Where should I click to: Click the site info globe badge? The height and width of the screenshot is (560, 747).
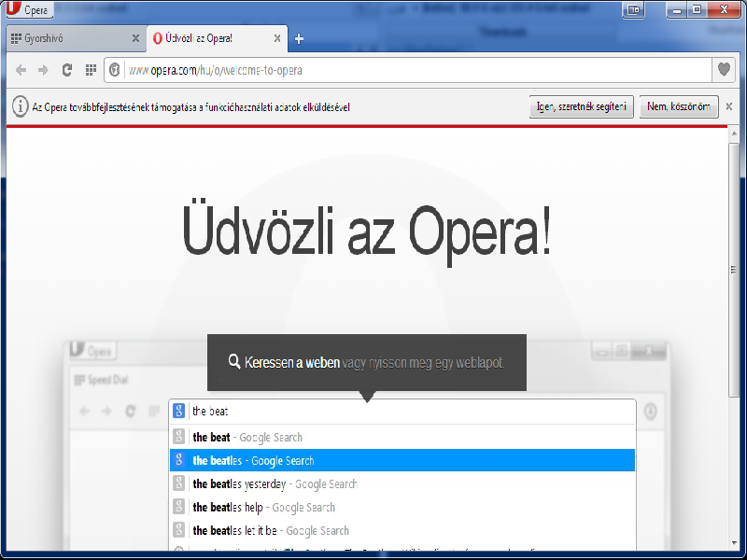coord(114,70)
